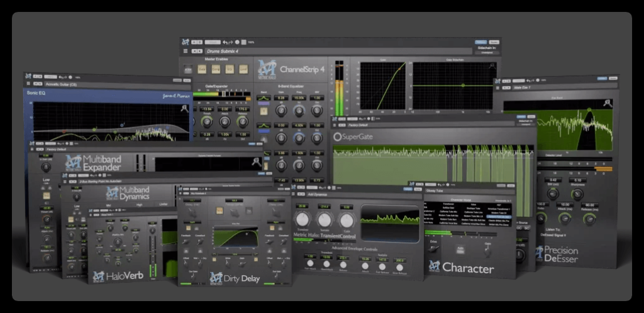This screenshot has width=644, height=313.
Task: Click the 10.00 Attack (ms) field in DeEsser
Action: pos(565,205)
